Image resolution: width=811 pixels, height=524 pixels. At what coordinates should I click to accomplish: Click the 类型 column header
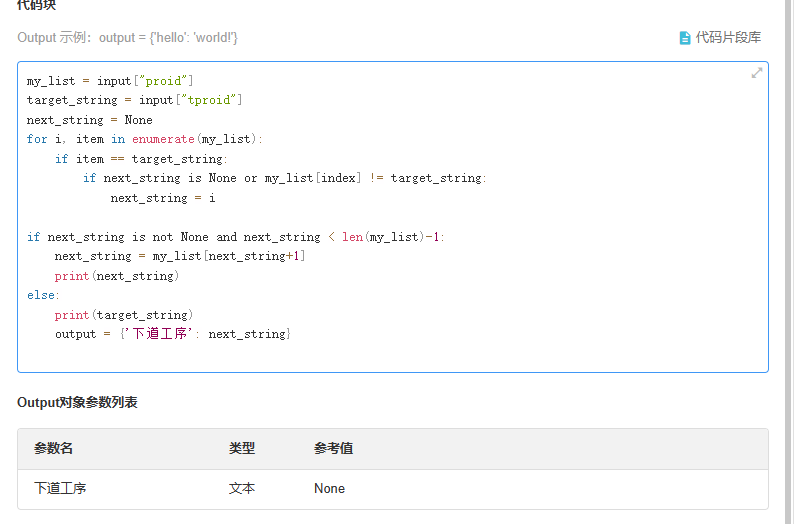point(242,449)
